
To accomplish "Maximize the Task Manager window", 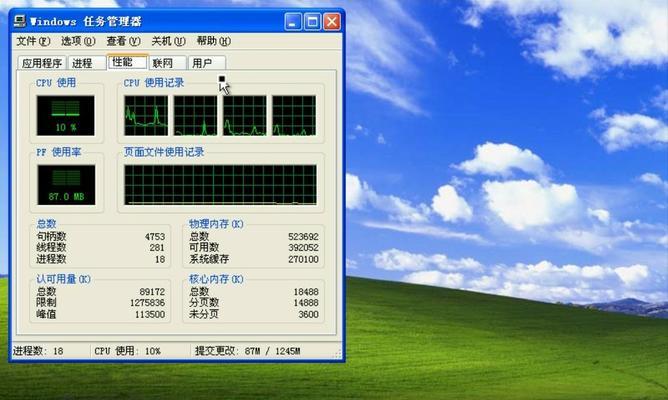I will click(312, 21).
